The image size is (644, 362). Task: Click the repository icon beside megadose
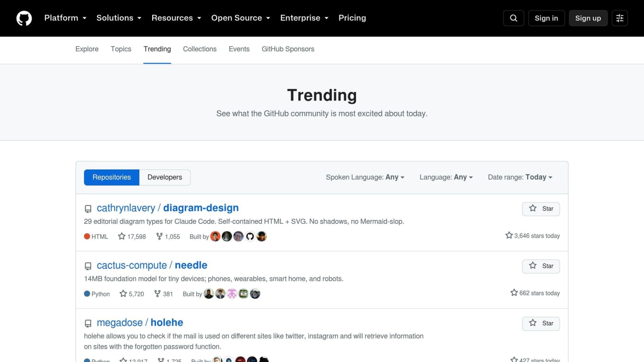[x=88, y=323]
